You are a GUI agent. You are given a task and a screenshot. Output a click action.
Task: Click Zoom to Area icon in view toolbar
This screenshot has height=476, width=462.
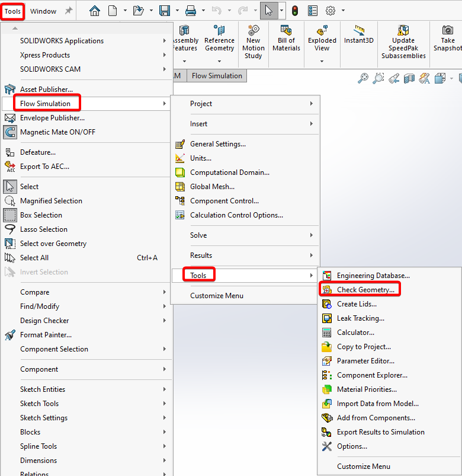pos(378,78)
